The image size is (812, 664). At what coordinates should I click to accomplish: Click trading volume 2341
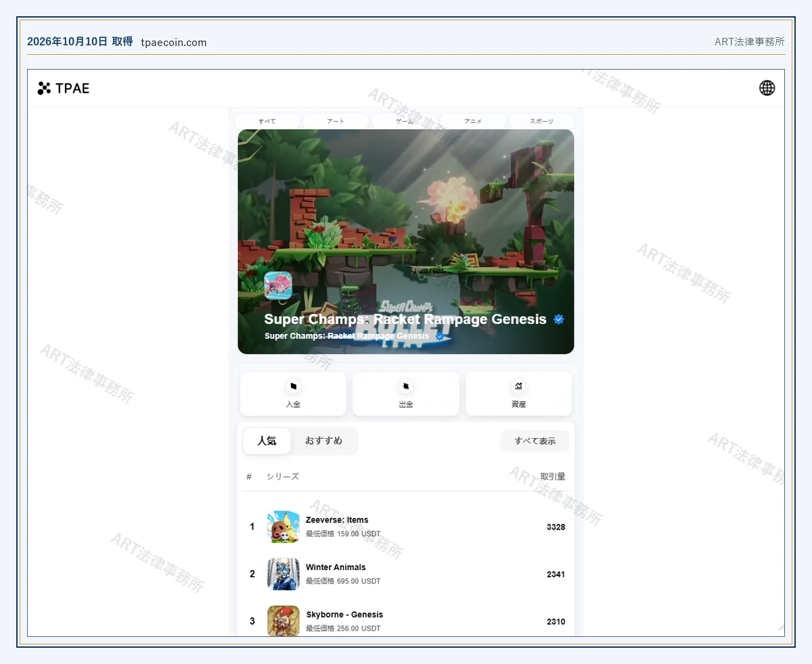tap(556, 575)
